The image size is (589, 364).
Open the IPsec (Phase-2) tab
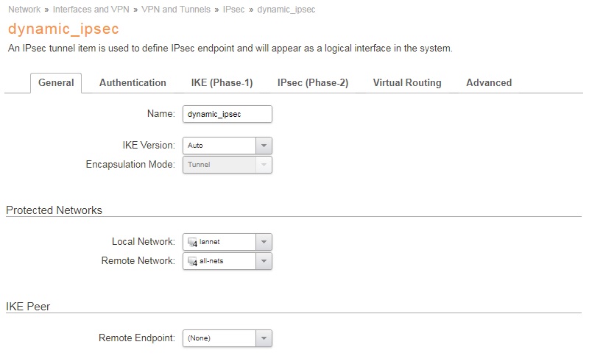coord(313,83)
